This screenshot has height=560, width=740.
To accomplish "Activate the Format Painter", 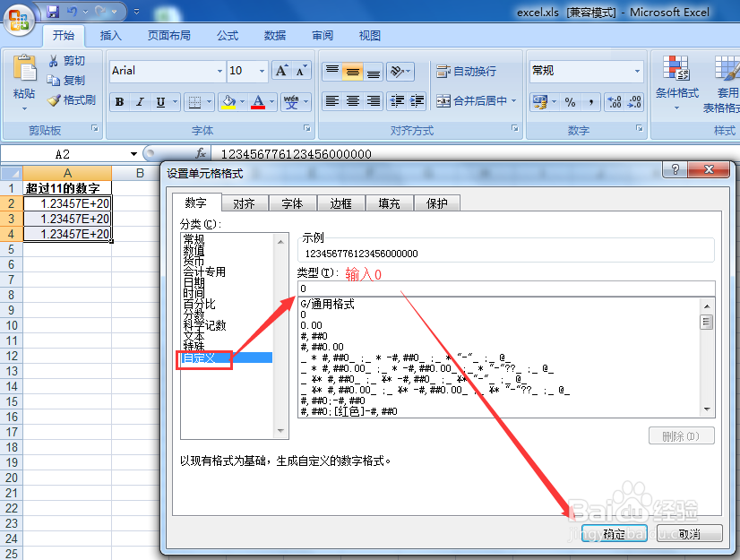I will (x=73, y=100).
